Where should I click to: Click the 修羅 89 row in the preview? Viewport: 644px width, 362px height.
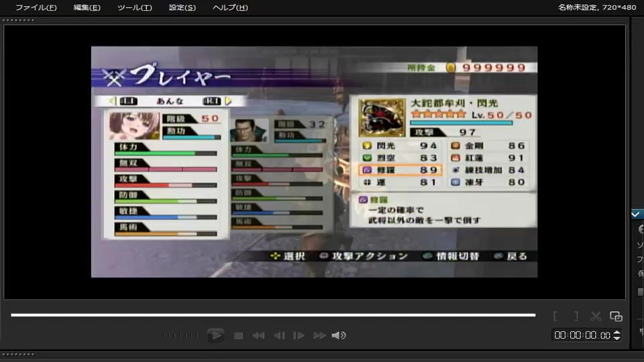(x=400, y=170)
